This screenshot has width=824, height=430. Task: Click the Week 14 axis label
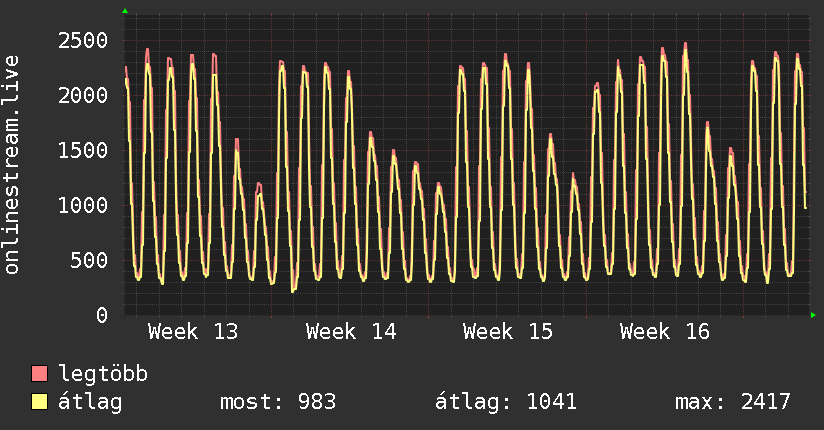[351, 332]
